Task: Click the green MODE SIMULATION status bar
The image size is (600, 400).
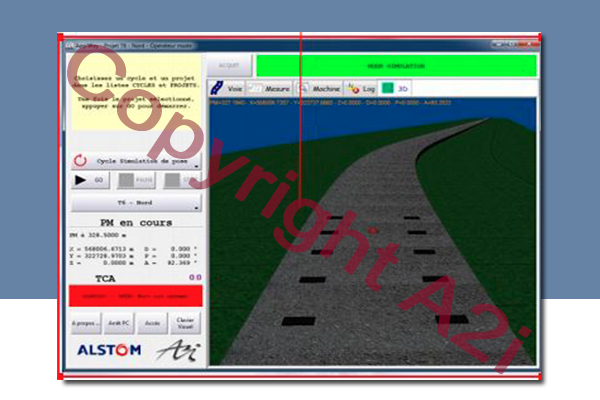Action: (x=396, y=65)
